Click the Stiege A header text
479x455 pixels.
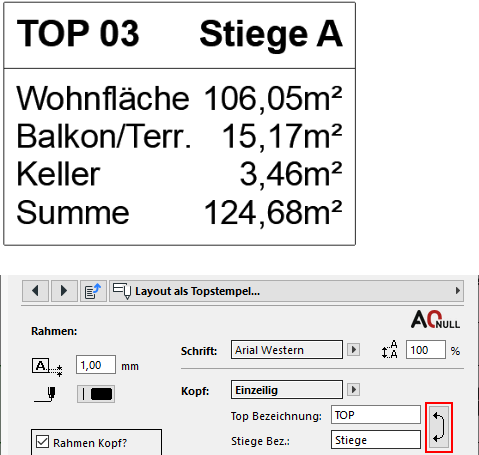[271, 35]
